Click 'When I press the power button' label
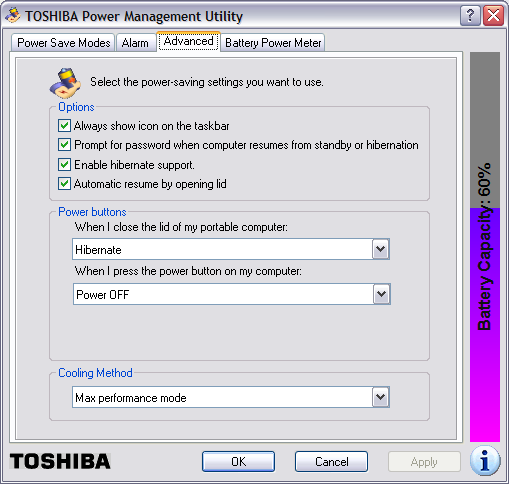The width and height of the screenshot is (509, 484). [188, 271]
